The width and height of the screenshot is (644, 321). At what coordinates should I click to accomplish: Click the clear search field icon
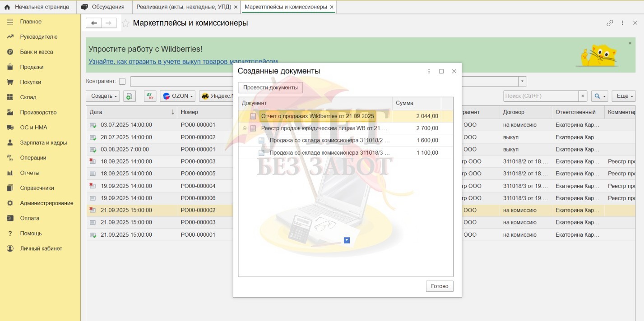point(583,96)
